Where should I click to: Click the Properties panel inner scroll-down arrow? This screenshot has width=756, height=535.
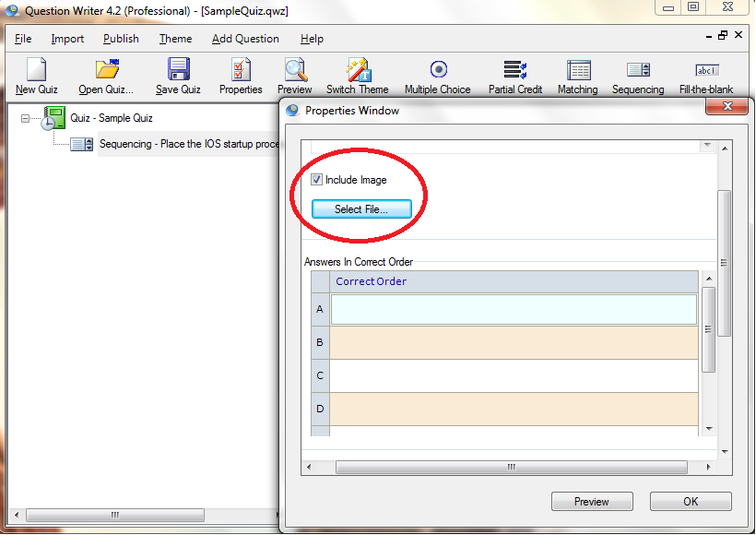(725, 452)
